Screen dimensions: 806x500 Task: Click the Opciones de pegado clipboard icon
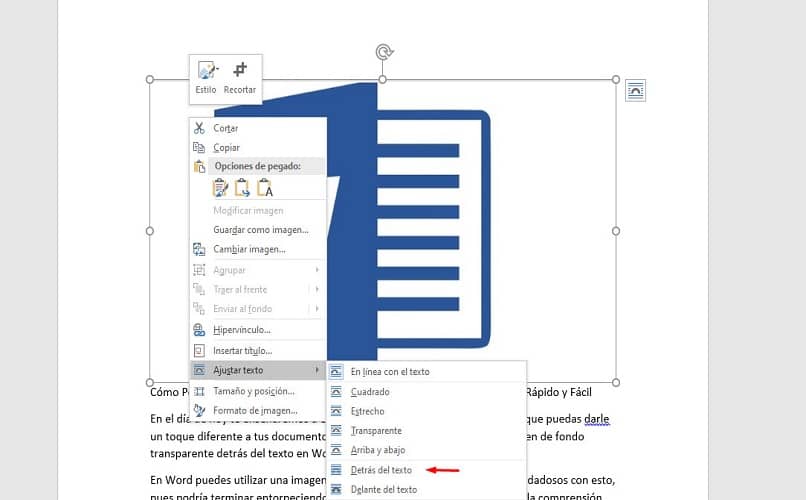[199, 166]
